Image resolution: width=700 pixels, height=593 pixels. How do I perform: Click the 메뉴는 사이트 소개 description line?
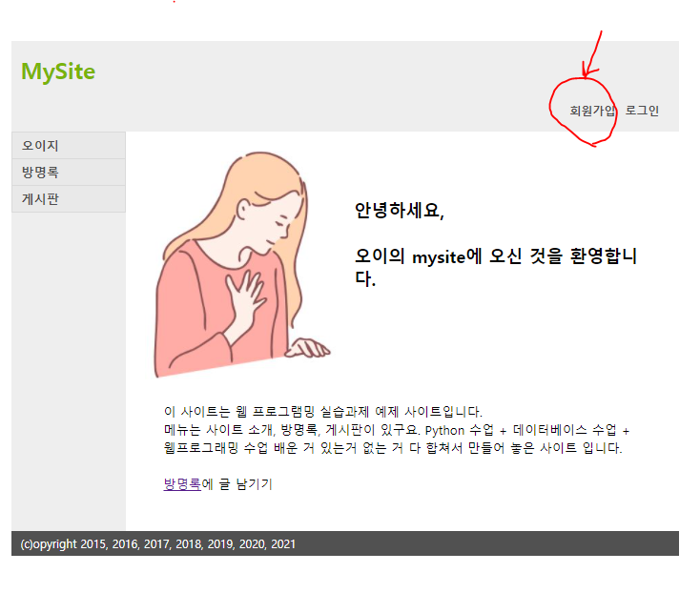coord(397,430)
